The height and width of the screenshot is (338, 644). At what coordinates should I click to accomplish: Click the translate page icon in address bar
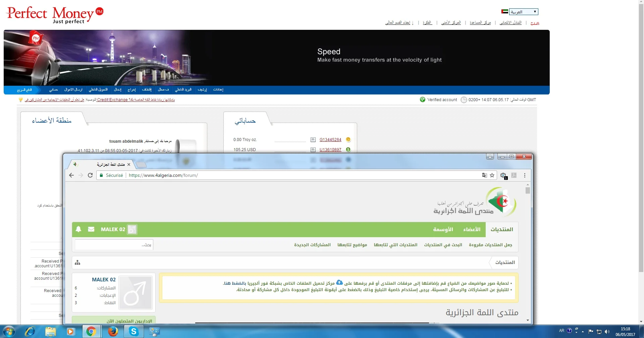click(x=484, y=175)
